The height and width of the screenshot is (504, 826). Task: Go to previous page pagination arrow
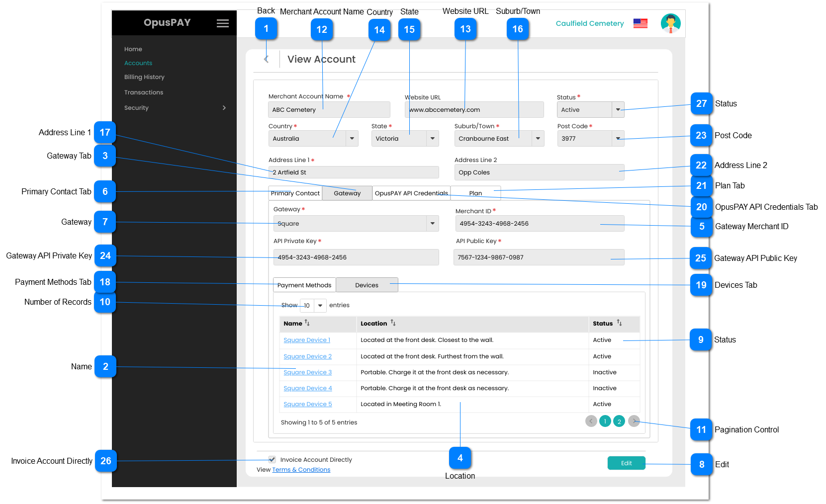[x=591, y=421]
